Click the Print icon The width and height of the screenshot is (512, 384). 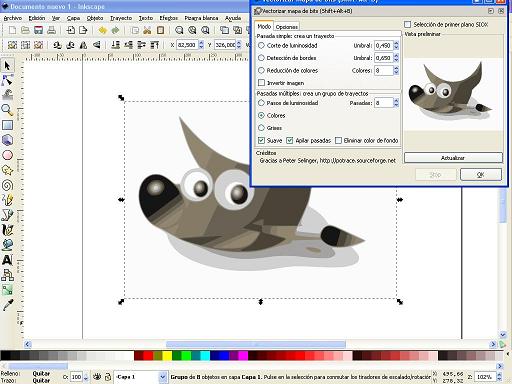[x=51, y=30]
